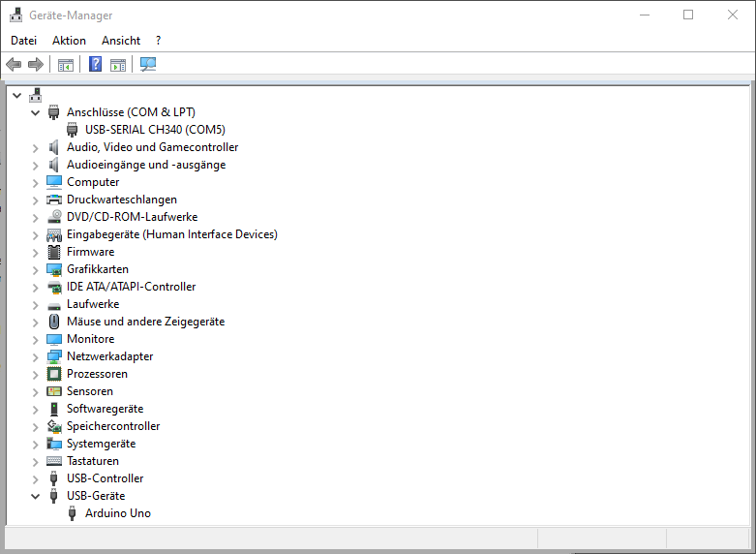The width and height of the screenshot is (756, 554).
Task: Collapse the root computer tree node
Action: point(16,96)
